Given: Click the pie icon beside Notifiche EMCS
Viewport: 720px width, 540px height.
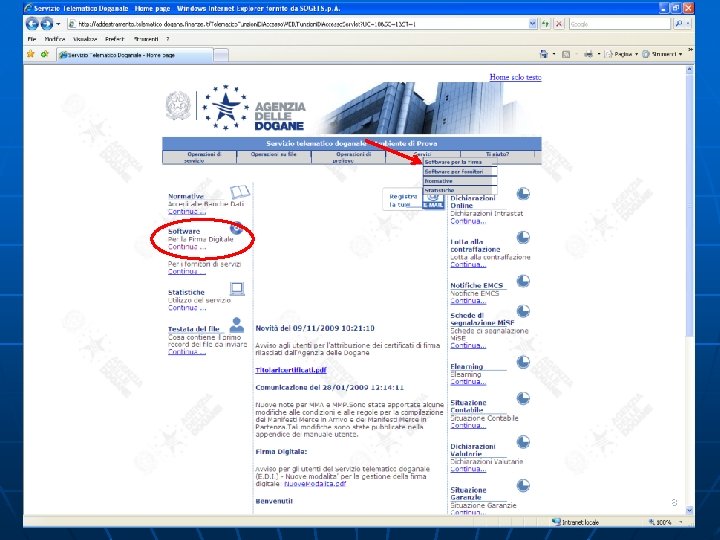Looking at the screenshot, I should click(523, 281).
